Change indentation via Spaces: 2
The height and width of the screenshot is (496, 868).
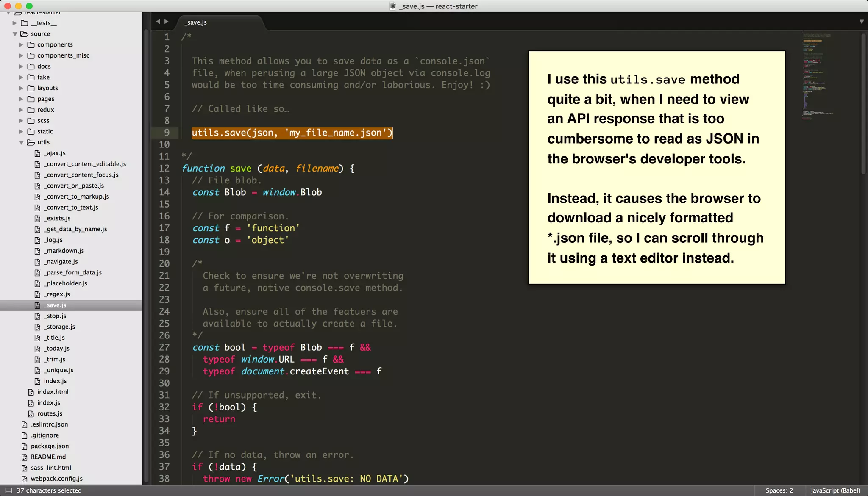(779, 490)
